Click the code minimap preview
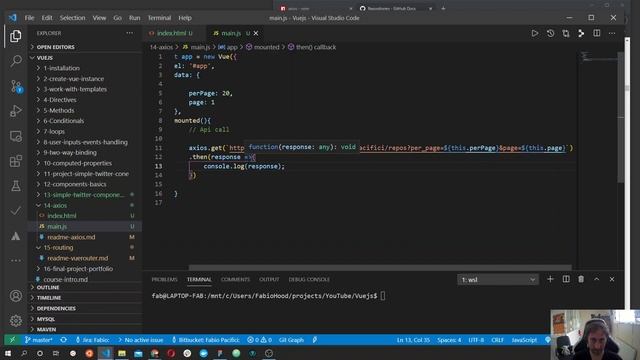 coord(598,57)
